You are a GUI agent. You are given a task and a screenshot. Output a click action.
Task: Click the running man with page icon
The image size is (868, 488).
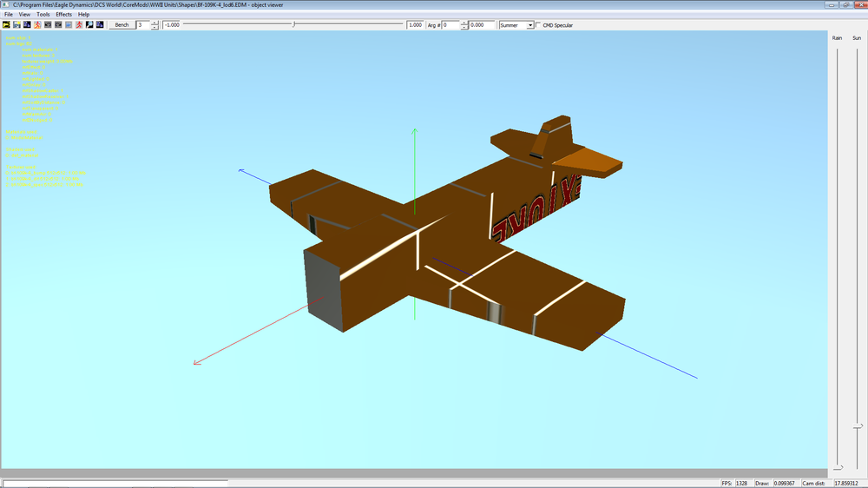click(x=37, y=25)
